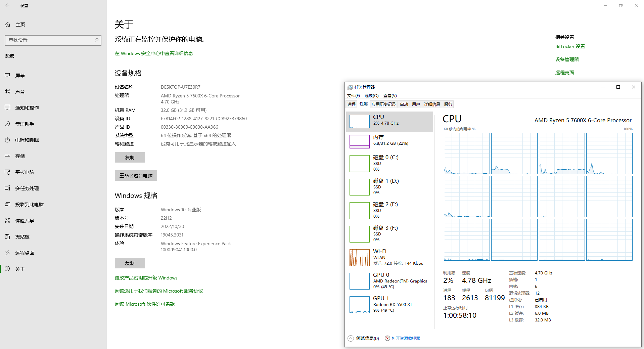Screen dimensions: 644x349
Task: Open Storage (存储) icon
Action: tap(7, 156)
